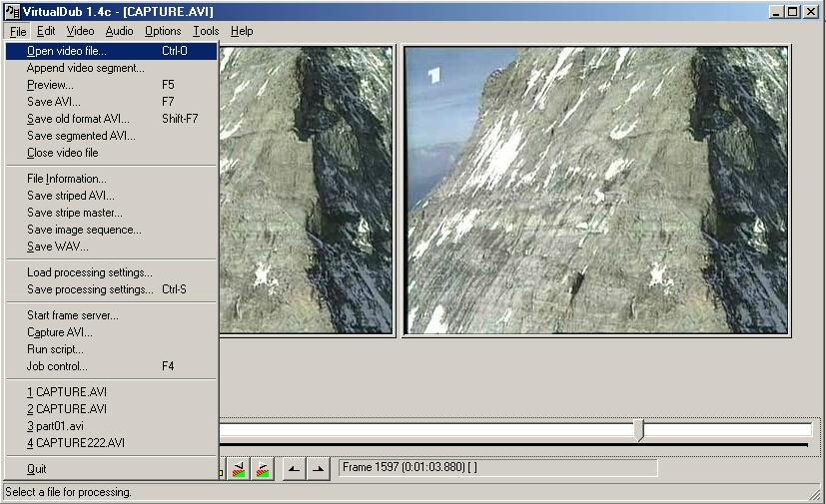
Task: Click the output video preview pane
Action: (x=596, y=191)
